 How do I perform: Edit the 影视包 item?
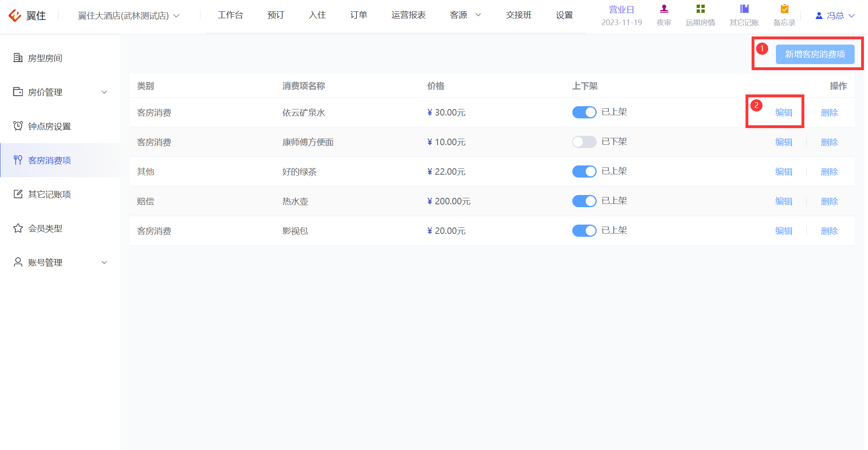[x=784, y=231]
